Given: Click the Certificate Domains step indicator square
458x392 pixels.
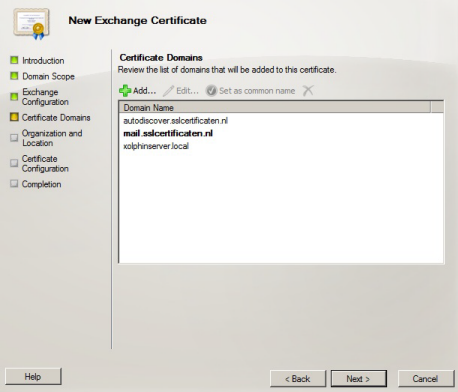Looking at the screenshot, I should click(x=14, y=117).
